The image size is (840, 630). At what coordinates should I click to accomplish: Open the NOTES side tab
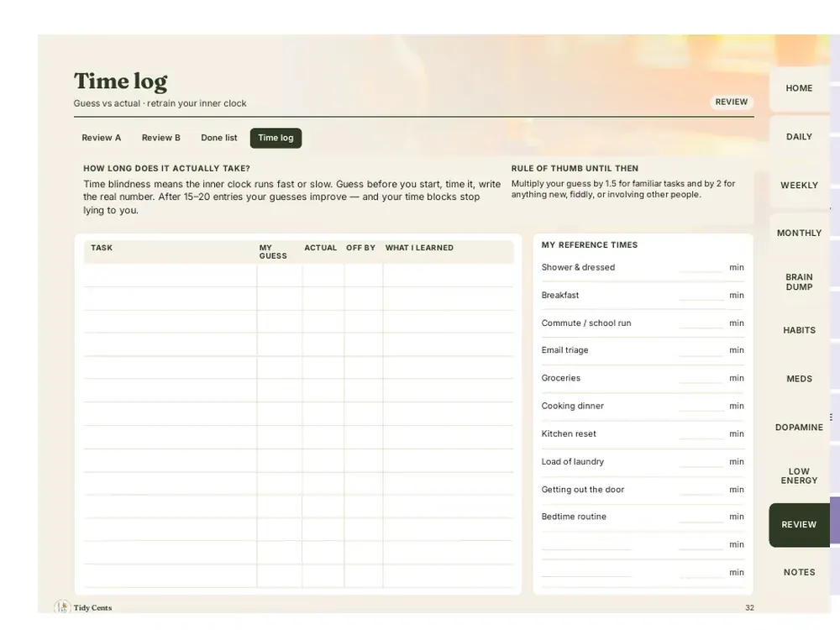[x=800, y=572]
